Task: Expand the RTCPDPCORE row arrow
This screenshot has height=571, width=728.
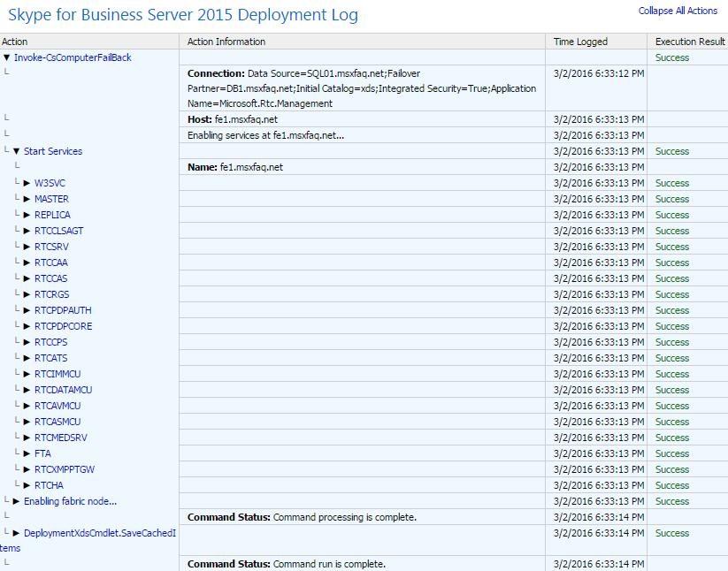Action: pyautogui.click(x=27, y=326)
